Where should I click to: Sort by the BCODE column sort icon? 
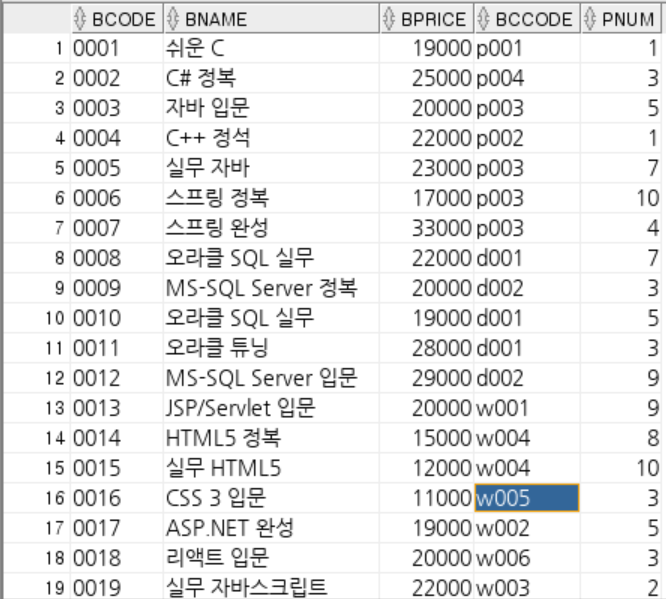[x=79, y=19]
